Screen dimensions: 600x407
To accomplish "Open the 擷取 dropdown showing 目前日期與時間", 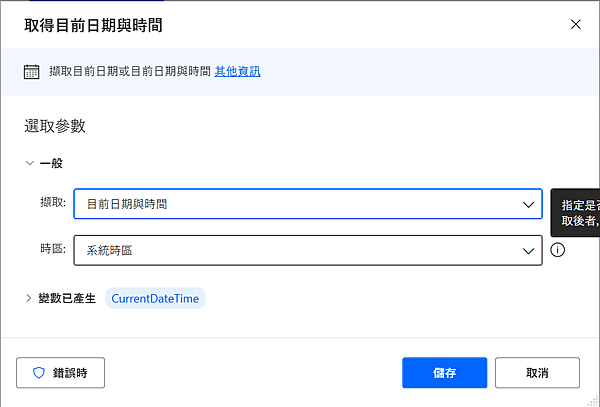I will [300, 204].
